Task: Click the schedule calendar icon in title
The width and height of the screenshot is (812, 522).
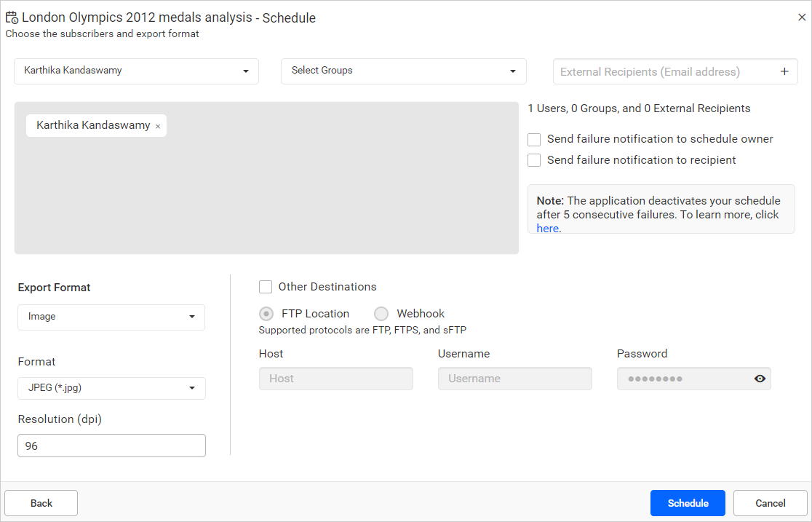Action: click(12, 17)
